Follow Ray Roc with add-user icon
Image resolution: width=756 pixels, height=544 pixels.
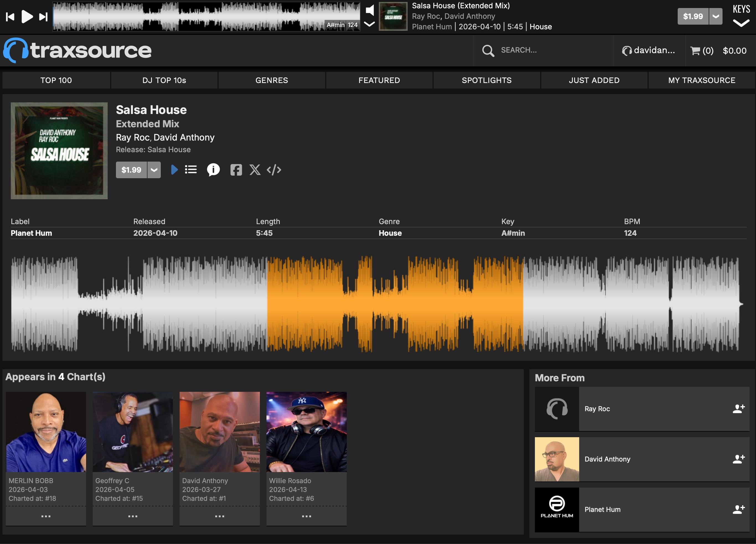pos(739,409)
